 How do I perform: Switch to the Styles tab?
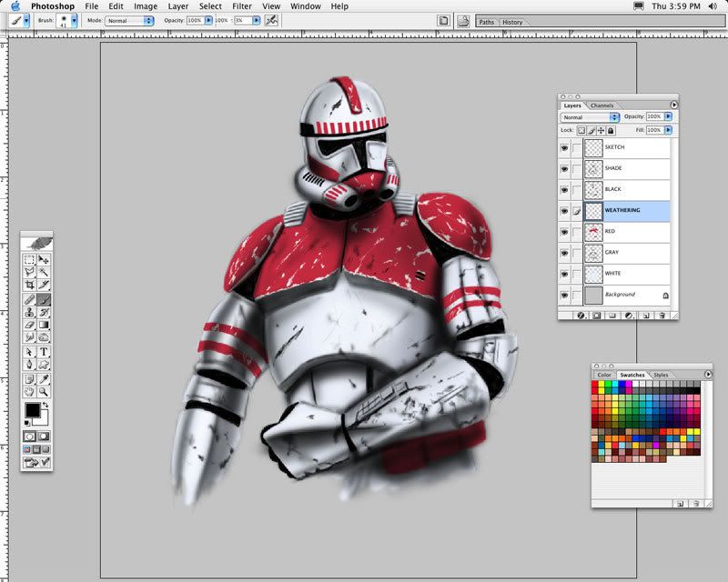661,375
